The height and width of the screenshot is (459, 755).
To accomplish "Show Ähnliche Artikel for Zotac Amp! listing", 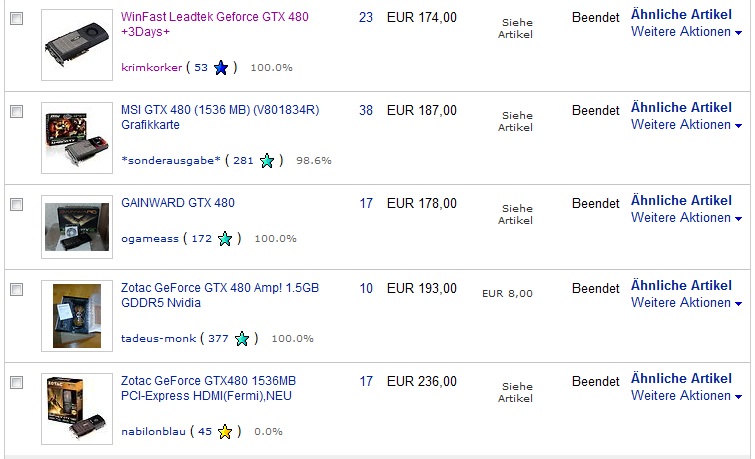I will 681,286.
